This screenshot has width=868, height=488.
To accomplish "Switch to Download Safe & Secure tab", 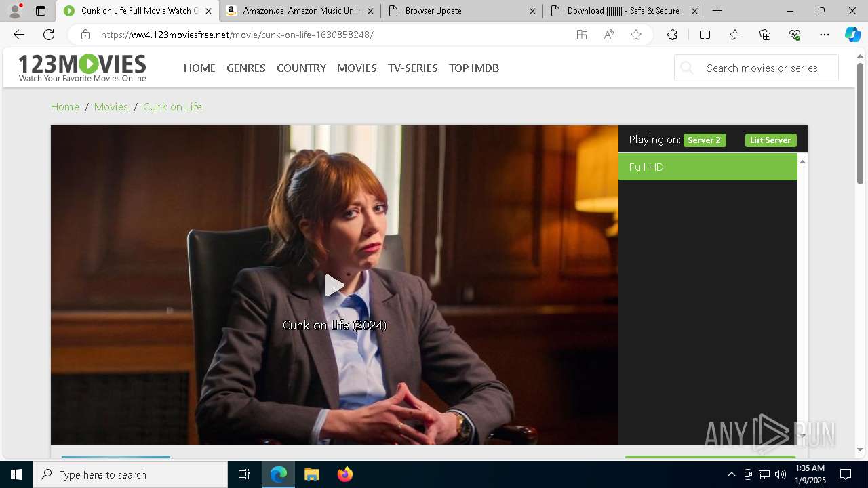I will [x=625, y=11].
